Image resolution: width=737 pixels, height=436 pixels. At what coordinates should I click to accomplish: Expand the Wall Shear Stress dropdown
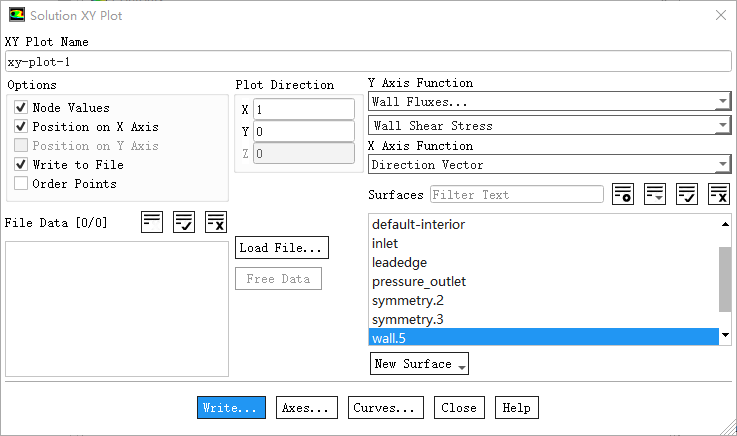point(549,126)
